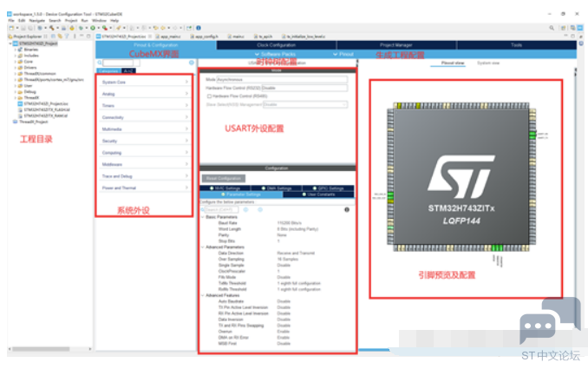Screen dimensions: 588x369
Task: Click the search icon beside peripheral search box
Action: click(x=100, y=63)
